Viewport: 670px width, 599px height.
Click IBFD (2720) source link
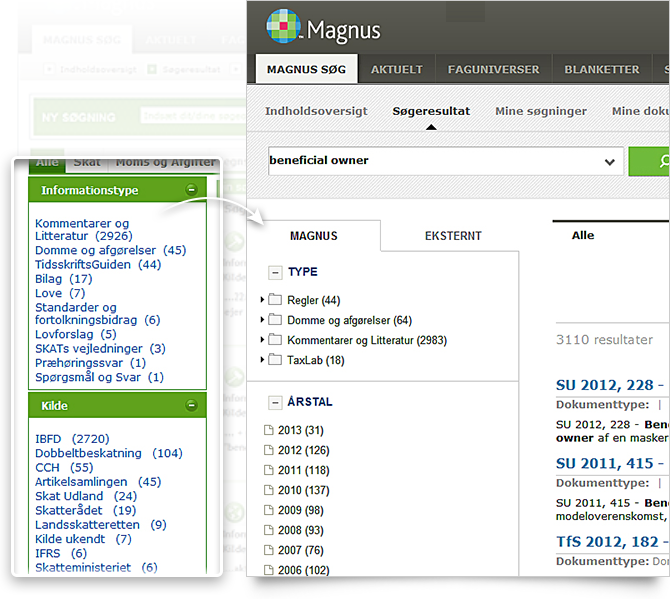(72, 439)
